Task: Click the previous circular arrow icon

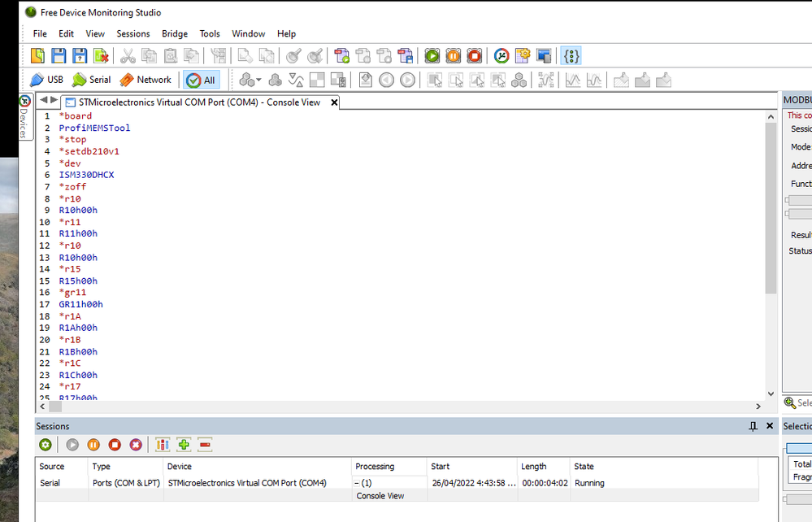Action: click(x=386, y=80)
